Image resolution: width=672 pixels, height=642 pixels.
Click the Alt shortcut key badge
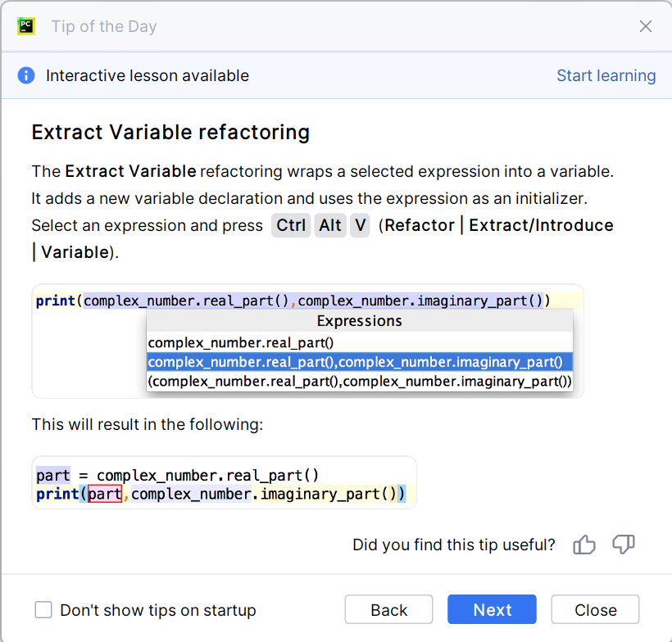point(330,225)
